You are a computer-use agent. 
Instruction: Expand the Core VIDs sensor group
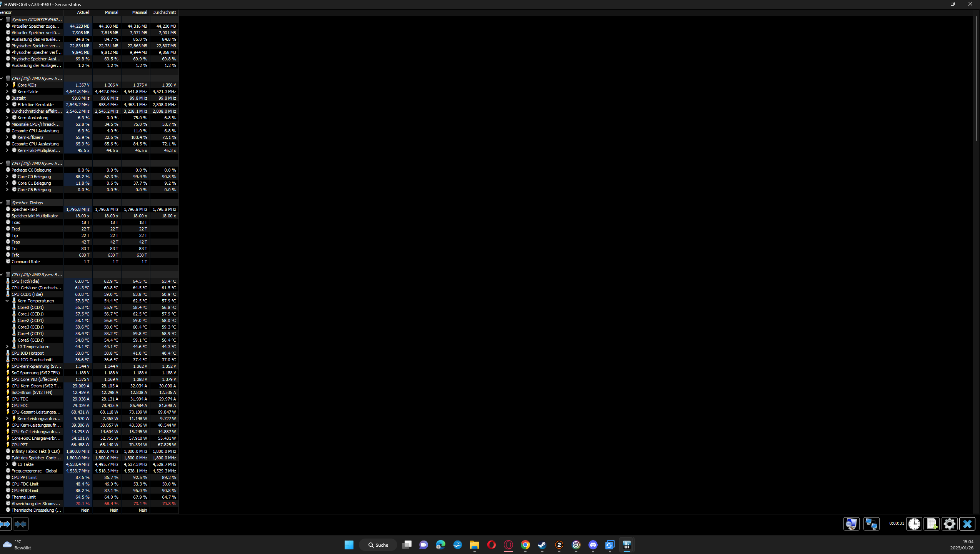(x=7, y=85)
